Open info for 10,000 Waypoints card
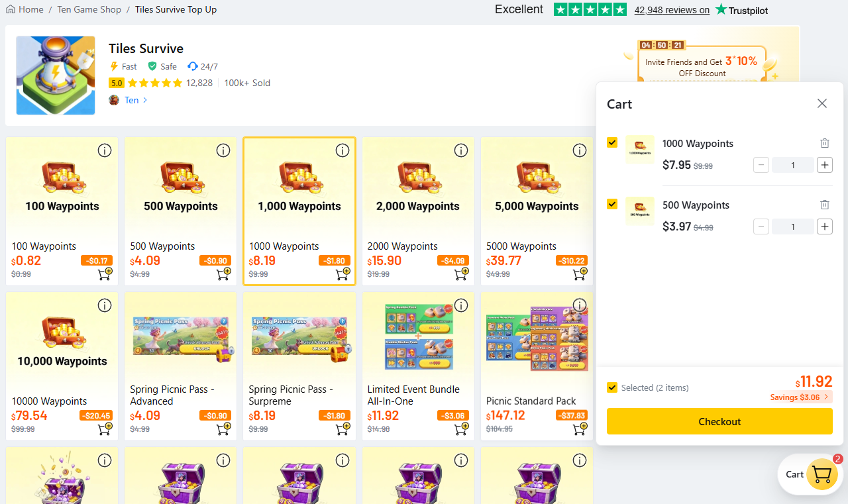This screenshot has width=848, height=504. click(105, 305)
